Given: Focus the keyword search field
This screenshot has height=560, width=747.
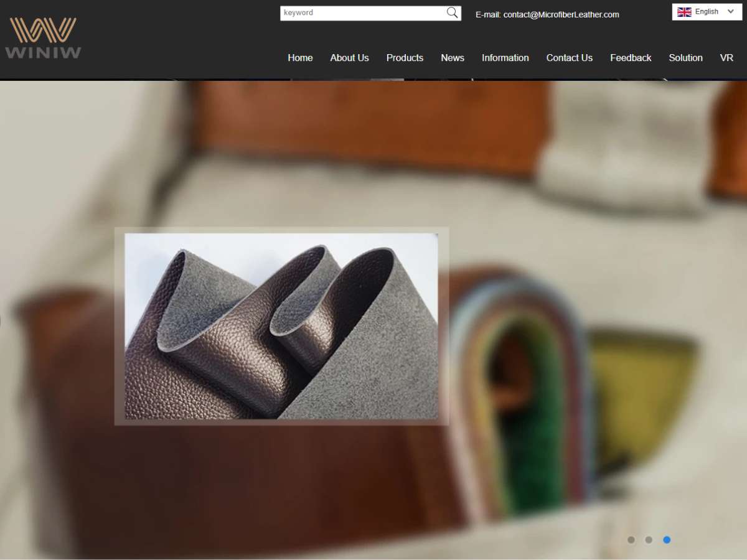Looking at the screenshot, I should point(363,13).
